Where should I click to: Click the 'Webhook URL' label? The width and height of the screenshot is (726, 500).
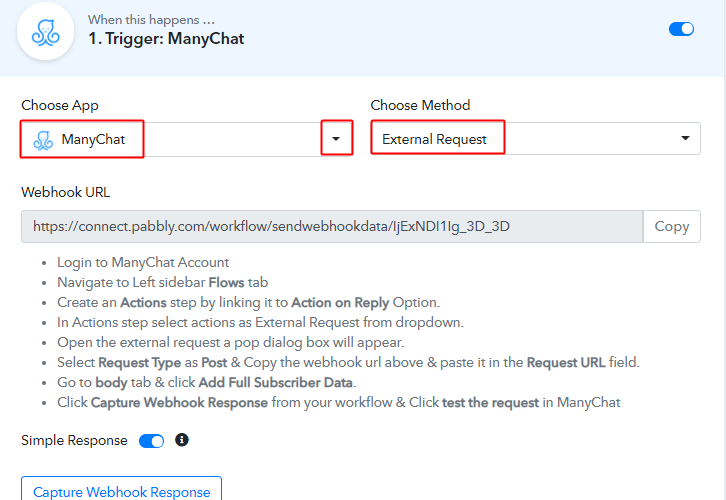[66, 192]
